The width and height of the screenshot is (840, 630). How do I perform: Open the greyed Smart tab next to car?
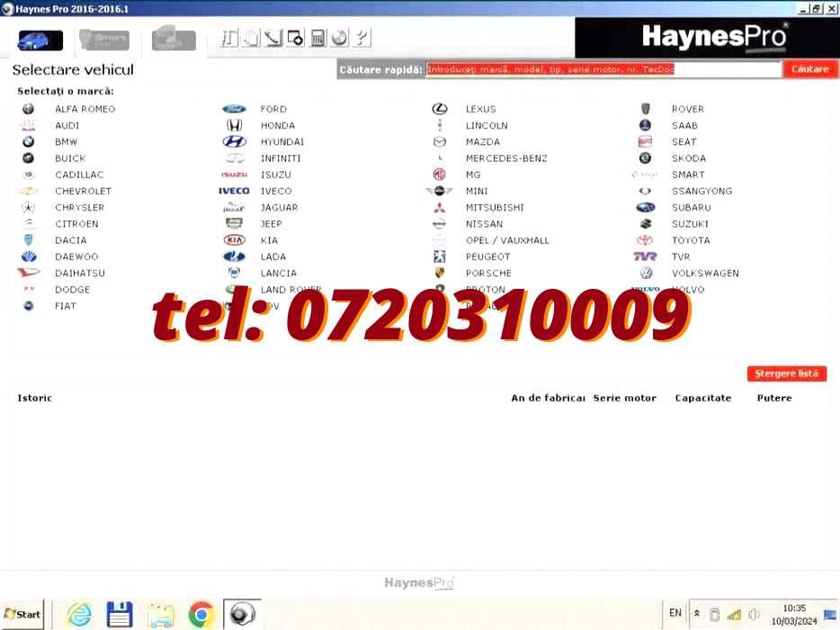pos(104,40)
